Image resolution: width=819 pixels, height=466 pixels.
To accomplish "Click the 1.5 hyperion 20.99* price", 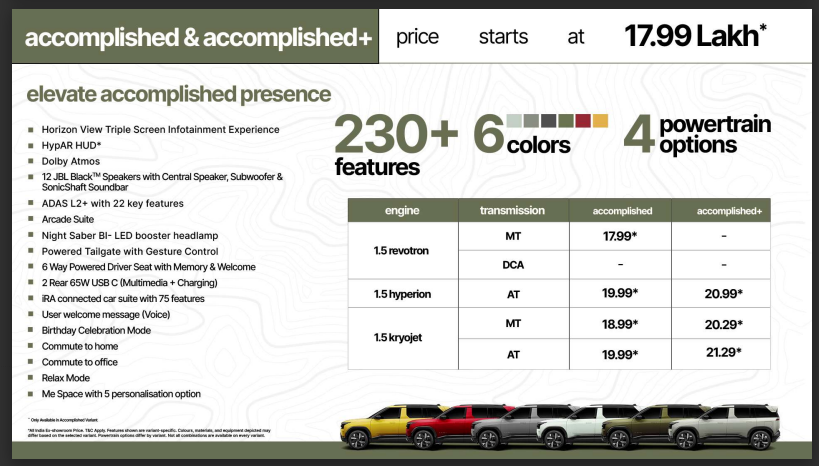I will click(720, 294).
